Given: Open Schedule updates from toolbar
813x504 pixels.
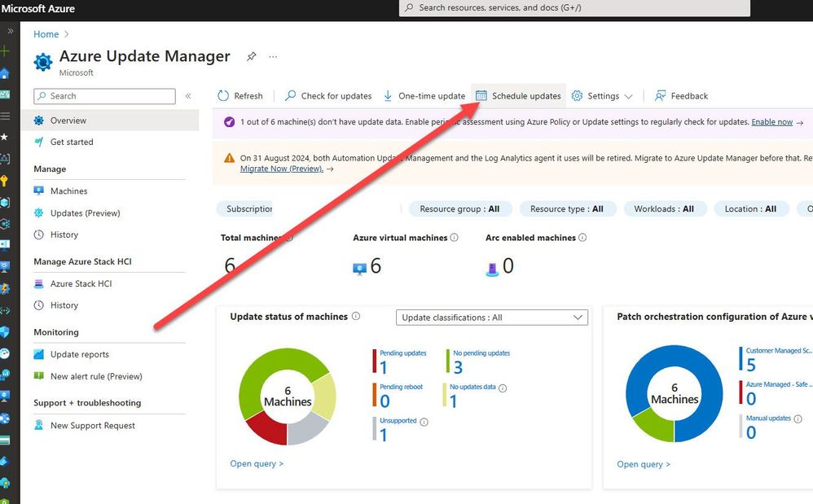Looking at the screenshot, I should (518, 96).
